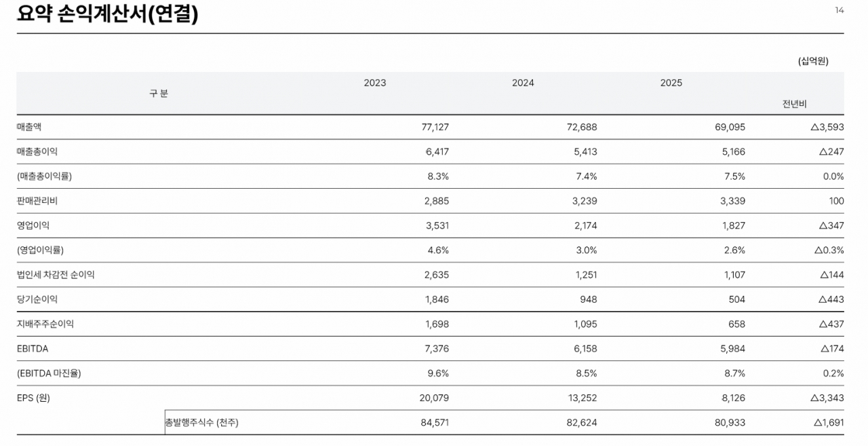
Task: Click the 2025 column header
Action: pos(671,83)
